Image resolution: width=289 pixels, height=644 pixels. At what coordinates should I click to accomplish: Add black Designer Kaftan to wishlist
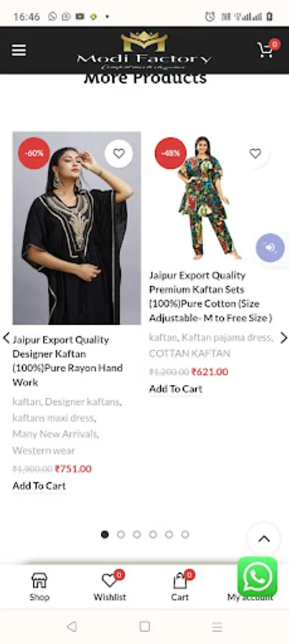pos(119,154)
